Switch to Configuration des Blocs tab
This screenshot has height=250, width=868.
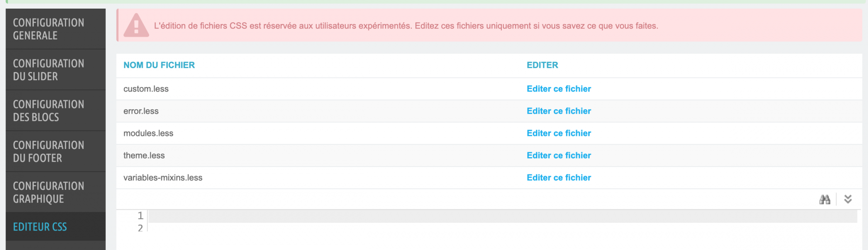(x=56, y=111)
